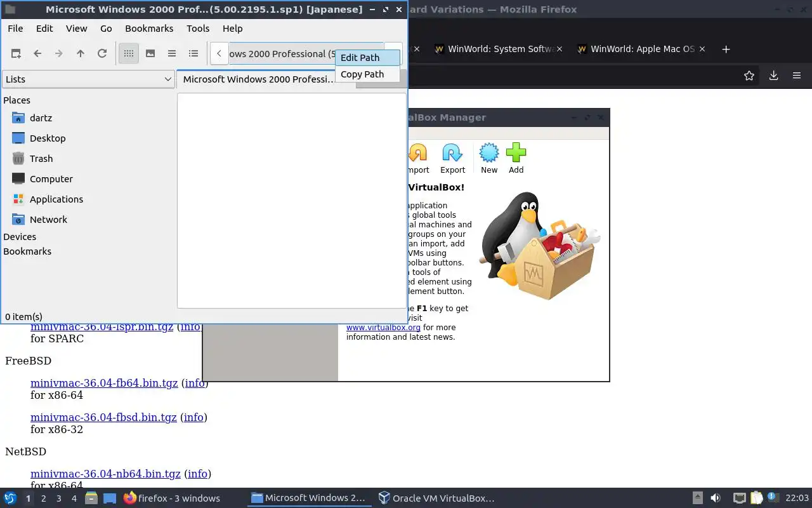
Task: Click Add icon in VirtualBox Manager
Action: pyautogui.click(x=516, y=158)
